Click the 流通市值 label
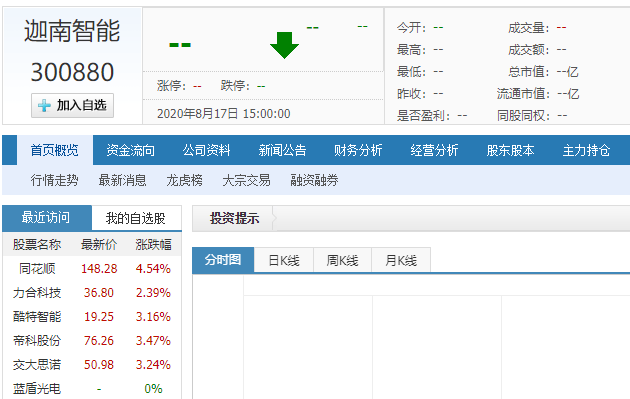This screenshot has width=630, height=399. click(x=523, y=94)
